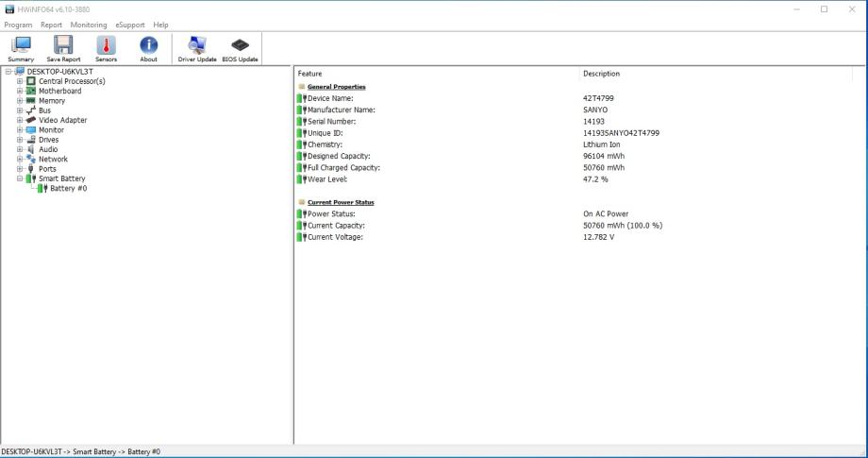Expand the Drives tree node
Viewport: 868px width, 458px height.
pyautogui.click(x=20, y=140)
